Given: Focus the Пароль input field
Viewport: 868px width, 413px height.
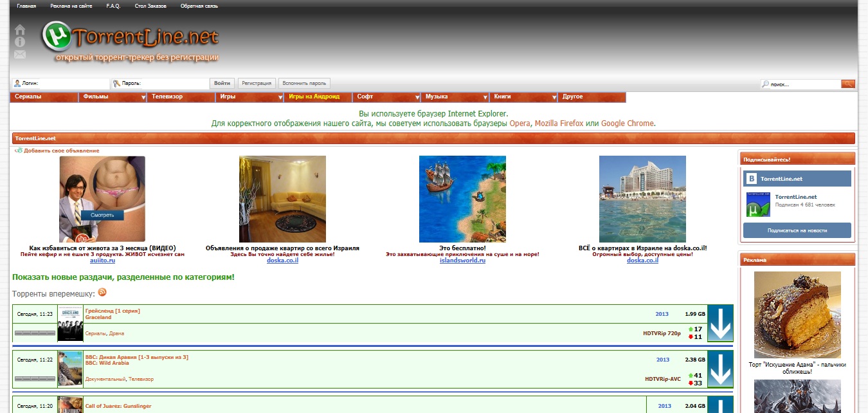Looking at the screenshot, I should [160, 84].
